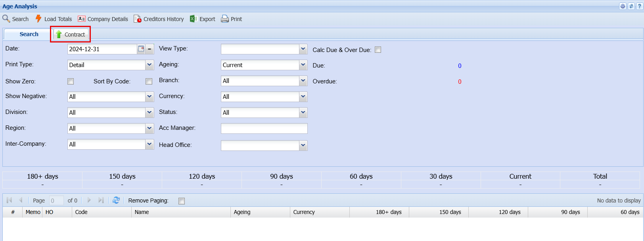The width and height of the screenshot is (644, 241).
Task: Click the help question mark icon
Action: pyautogui.click(x=639, y=6)
